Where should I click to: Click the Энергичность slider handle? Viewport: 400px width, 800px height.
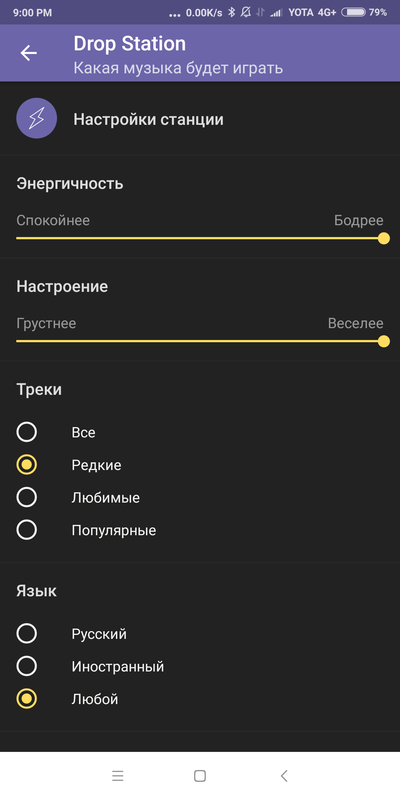384,238
